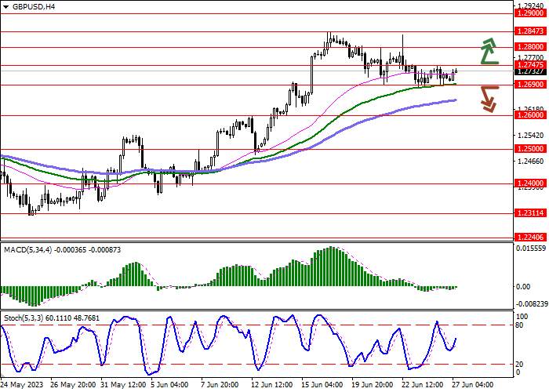Select the 1.29000 resistance level label
The width and height of the screenshot is (549, 392).
click(x=530, y=13)
